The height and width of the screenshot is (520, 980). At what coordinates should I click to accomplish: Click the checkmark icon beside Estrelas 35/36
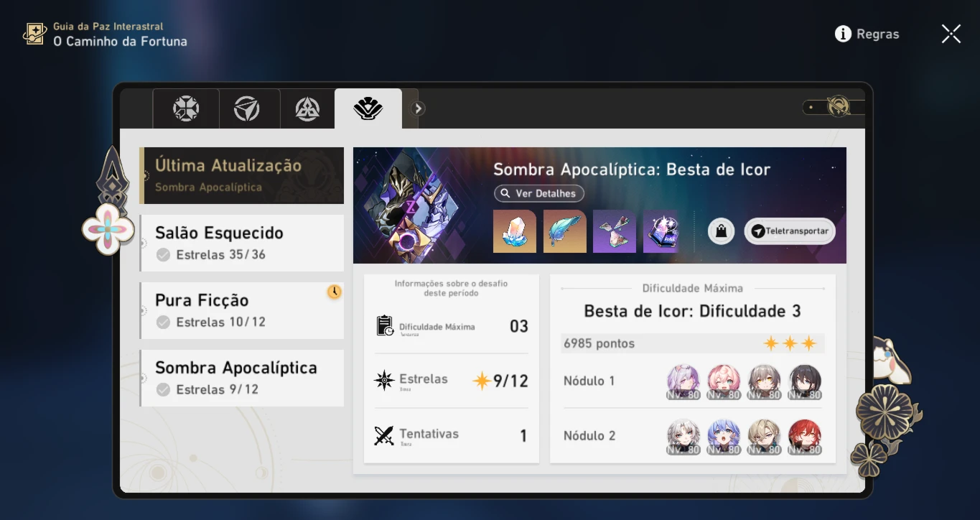coord(164,255)
